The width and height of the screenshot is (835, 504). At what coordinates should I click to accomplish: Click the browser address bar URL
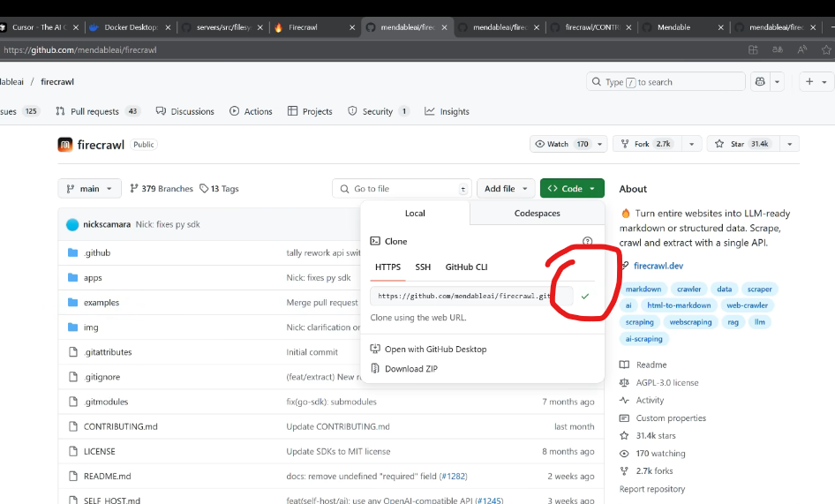pyautogui.click(x=79, y=50)
